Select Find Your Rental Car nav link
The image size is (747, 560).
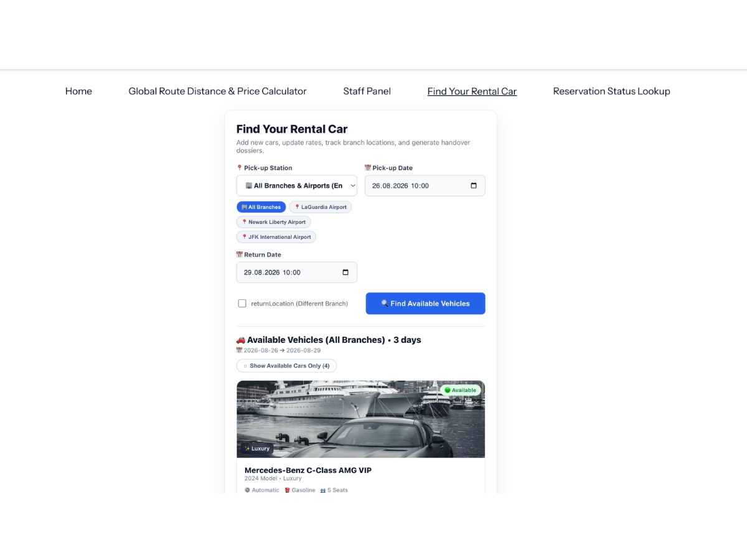tap(472, 91)
